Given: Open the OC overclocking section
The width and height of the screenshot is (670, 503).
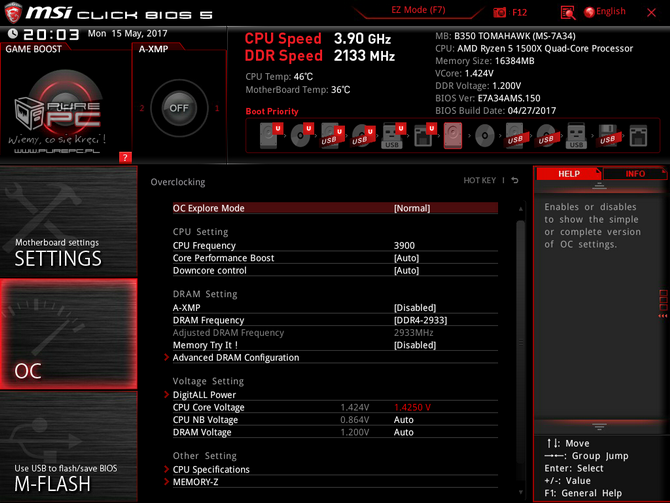Looking at the screenshot, I should pos(68,334).
